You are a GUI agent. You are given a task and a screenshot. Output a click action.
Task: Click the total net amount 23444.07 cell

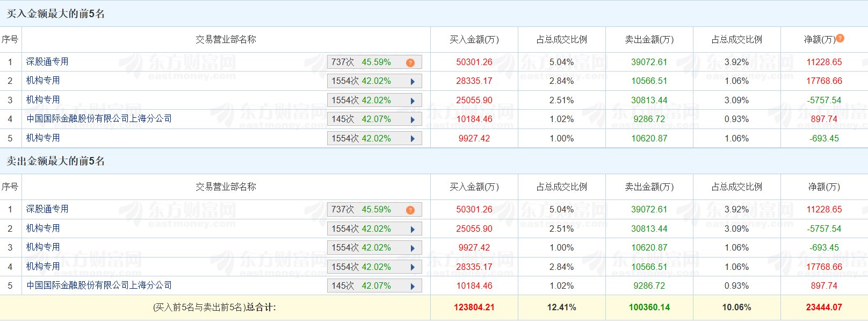823,308
